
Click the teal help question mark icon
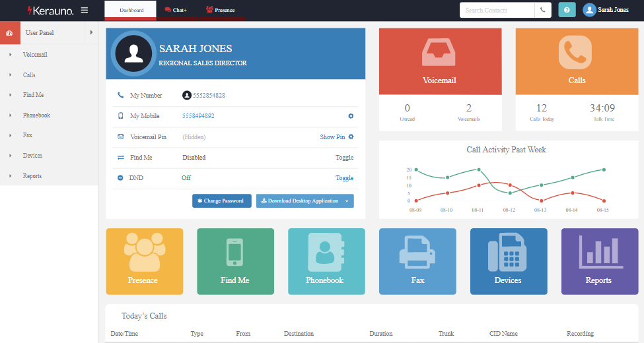click(x=567, y=10)
